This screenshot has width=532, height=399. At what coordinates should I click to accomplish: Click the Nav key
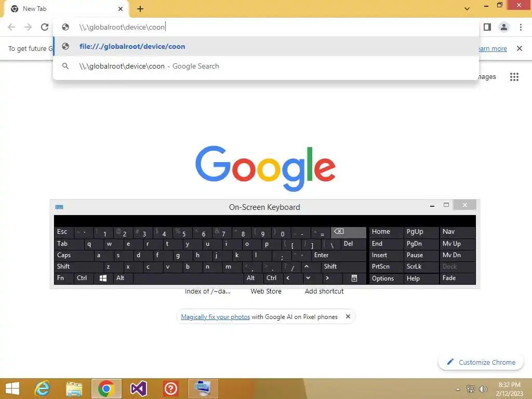[x=458, y=232]
